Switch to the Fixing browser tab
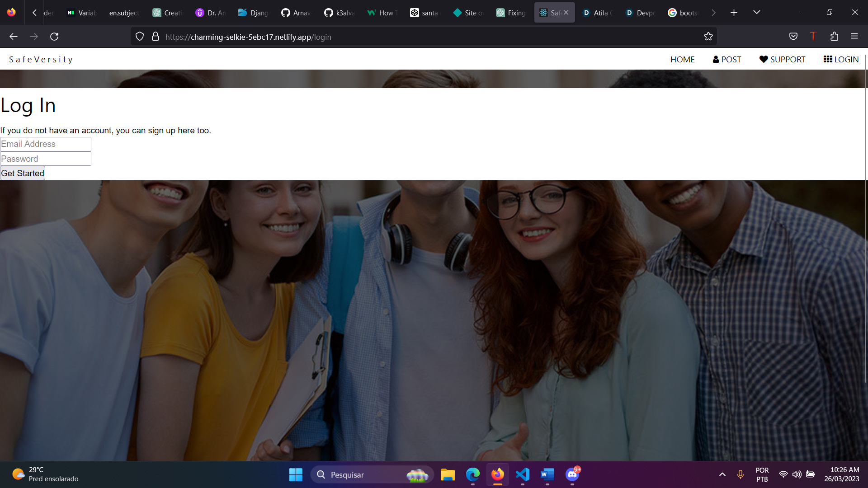 point(511,13)
